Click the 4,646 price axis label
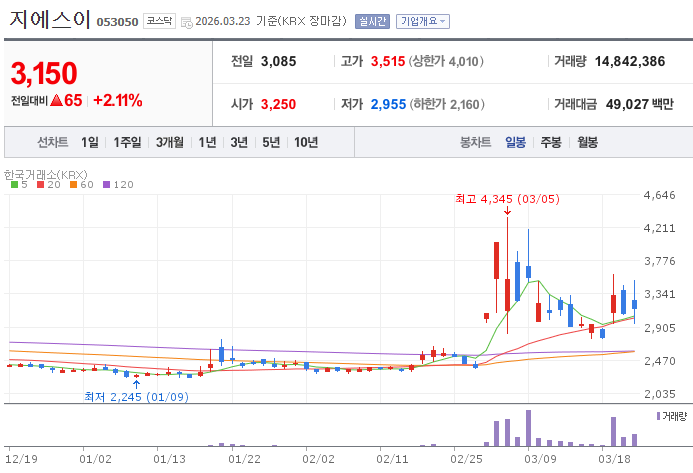 (659, 195)
